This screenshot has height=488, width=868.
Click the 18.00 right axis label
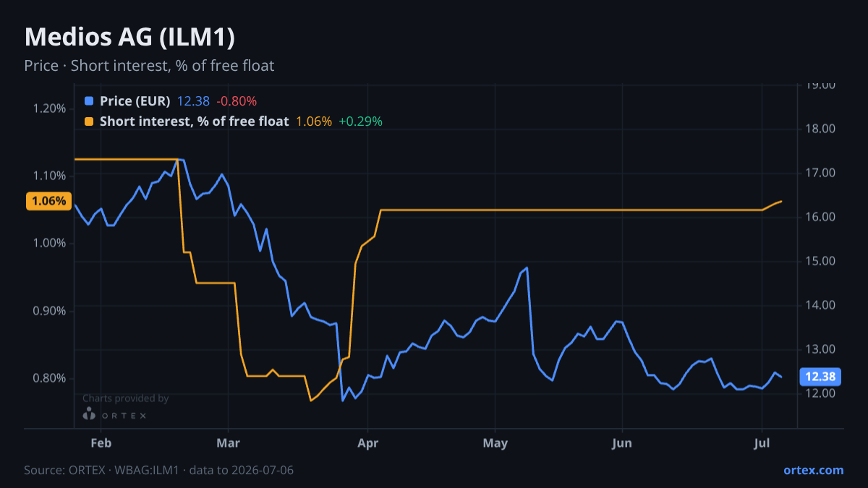tap(820, 129)
